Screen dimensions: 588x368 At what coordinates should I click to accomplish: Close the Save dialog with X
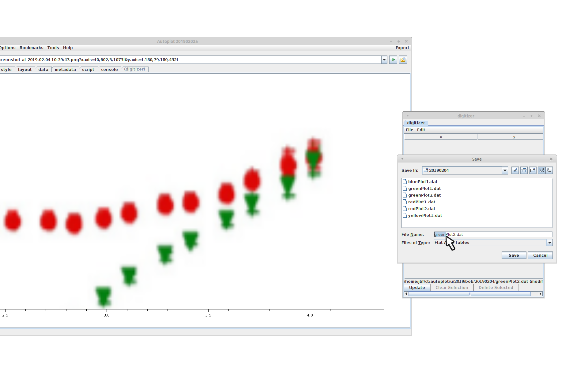tap(551, 159)
